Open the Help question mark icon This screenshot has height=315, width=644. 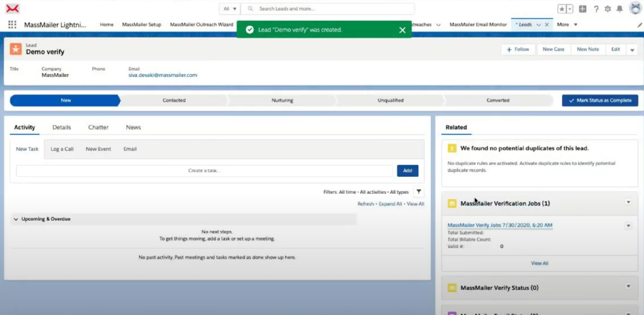coord(596,9)
